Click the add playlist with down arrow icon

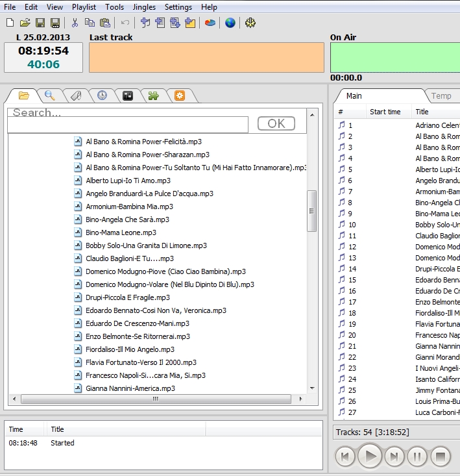(x=175, y=23)
